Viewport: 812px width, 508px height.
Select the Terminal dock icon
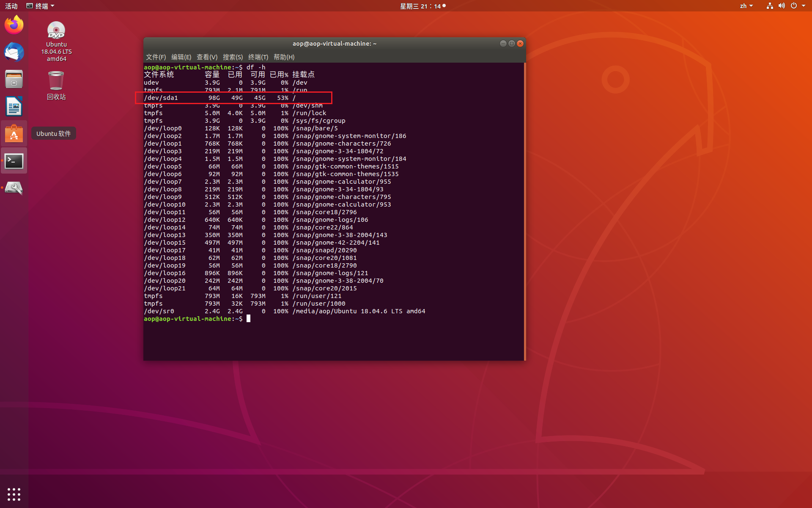click(14, 161)
